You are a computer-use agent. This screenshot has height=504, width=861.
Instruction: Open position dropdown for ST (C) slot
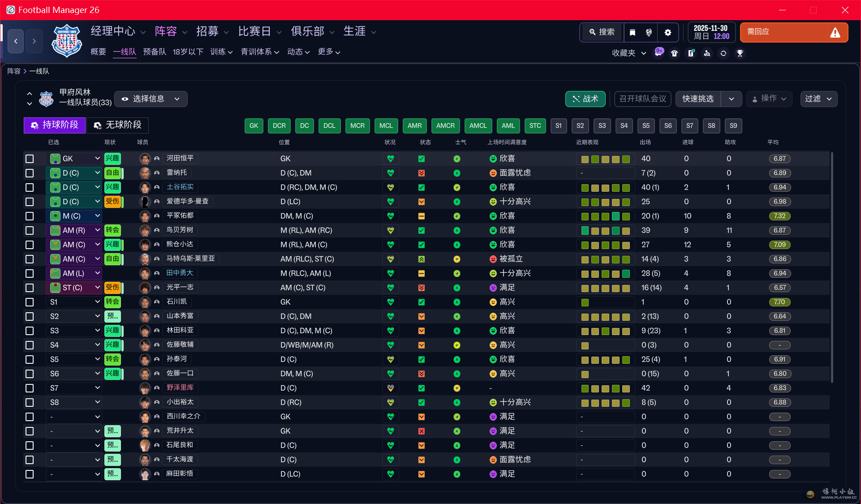[x=97, y=287]
